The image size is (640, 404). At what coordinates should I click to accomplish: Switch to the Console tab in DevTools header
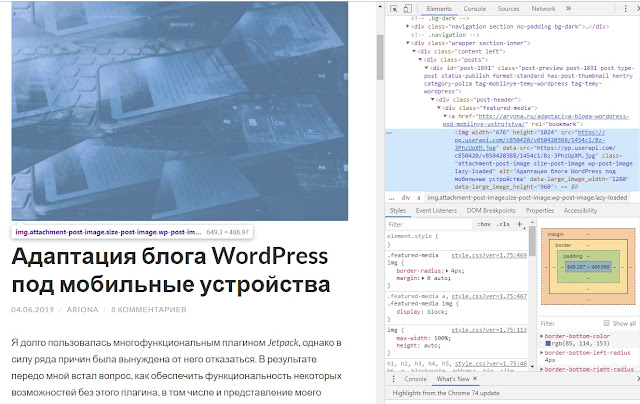(x=475, y=9)
